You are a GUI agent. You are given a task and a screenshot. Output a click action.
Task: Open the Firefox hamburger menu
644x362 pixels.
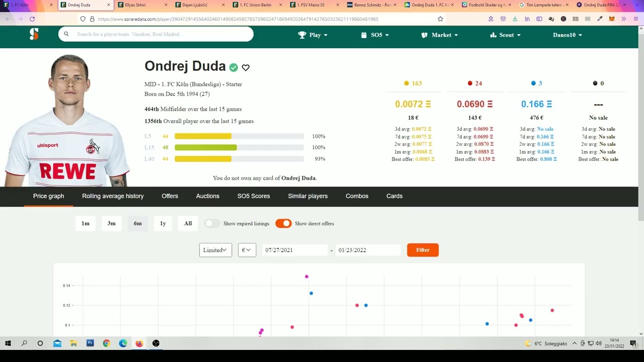coord(636,19)
